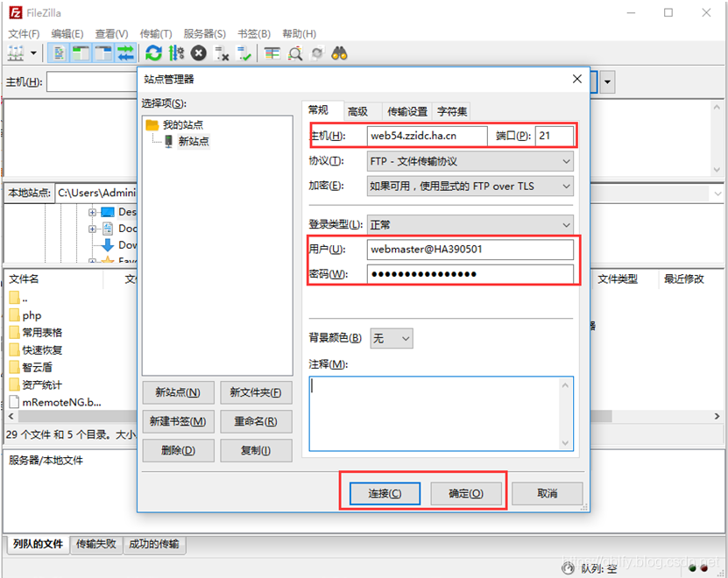Open the 背景颜色 background color dropdown

[392, 338]
